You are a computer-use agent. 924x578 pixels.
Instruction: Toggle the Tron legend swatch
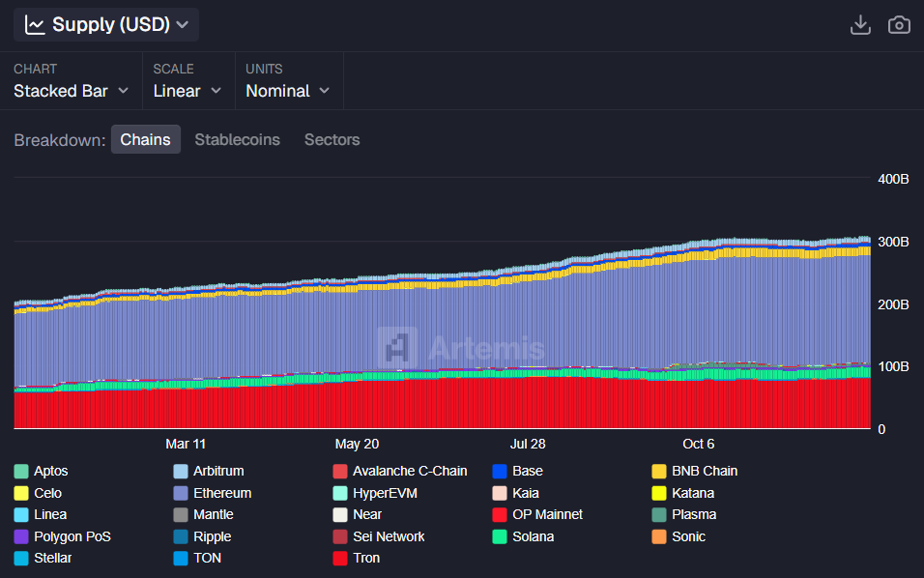(x=340, y=559)
